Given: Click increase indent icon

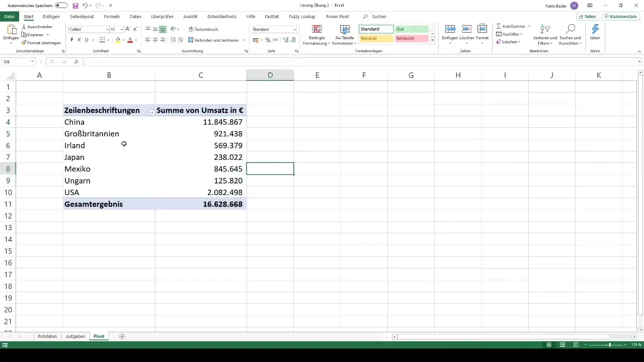Looking at the screenshot, I should (x=180, y=40).
